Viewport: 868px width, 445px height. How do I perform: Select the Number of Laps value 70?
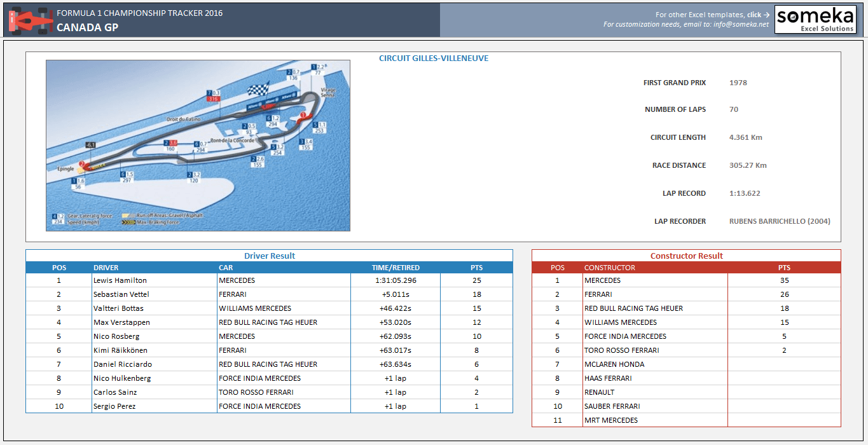point(734,109)
